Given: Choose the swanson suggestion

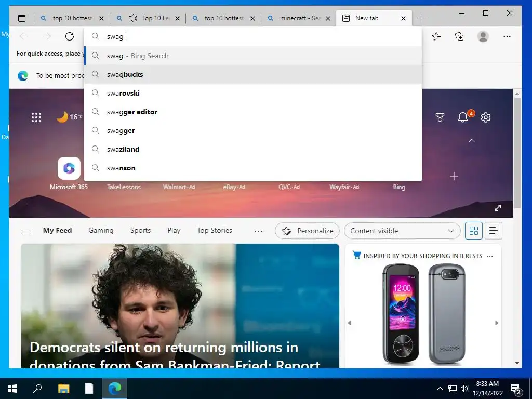Looking at the screenshot, I should (253, 168).
